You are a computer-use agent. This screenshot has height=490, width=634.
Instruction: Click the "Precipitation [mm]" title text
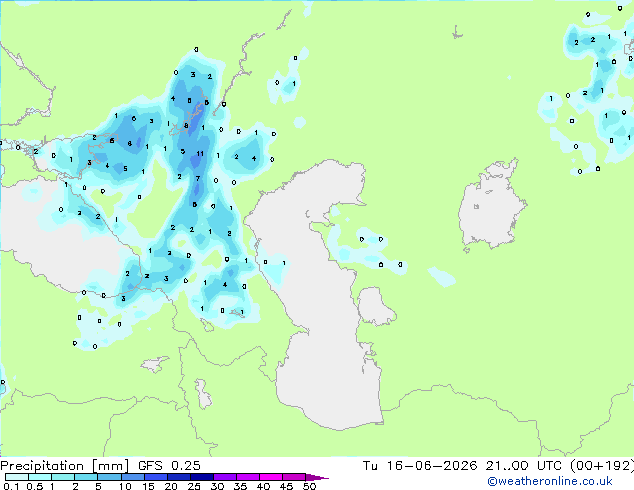tap(65, 466)
